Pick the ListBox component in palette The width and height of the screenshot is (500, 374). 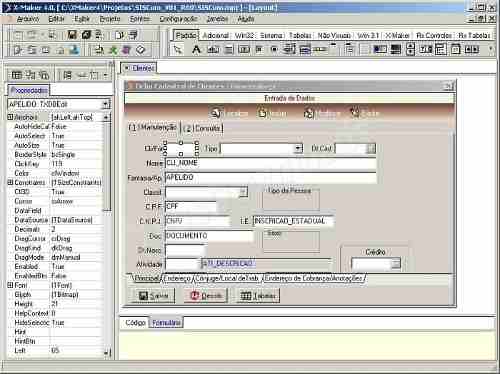[289, 50]
